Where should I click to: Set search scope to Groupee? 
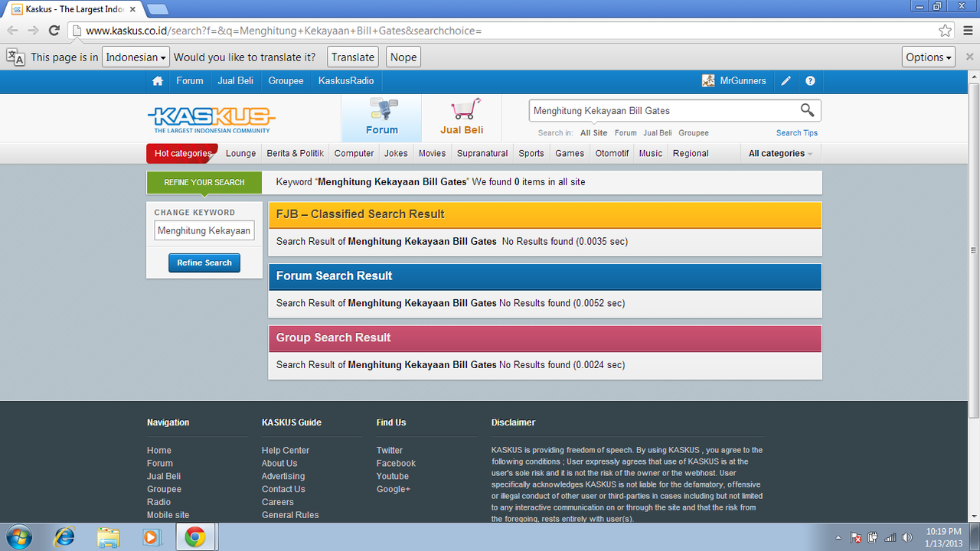694,133
